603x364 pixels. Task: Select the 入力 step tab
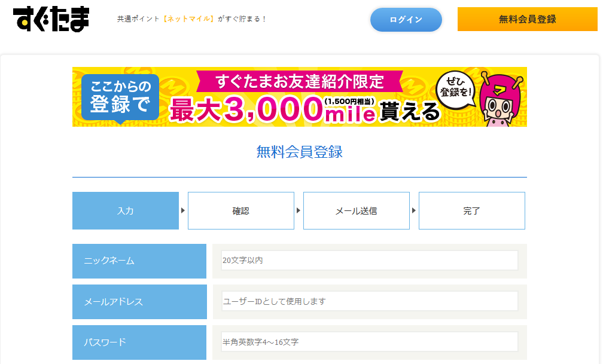[126, 210]
